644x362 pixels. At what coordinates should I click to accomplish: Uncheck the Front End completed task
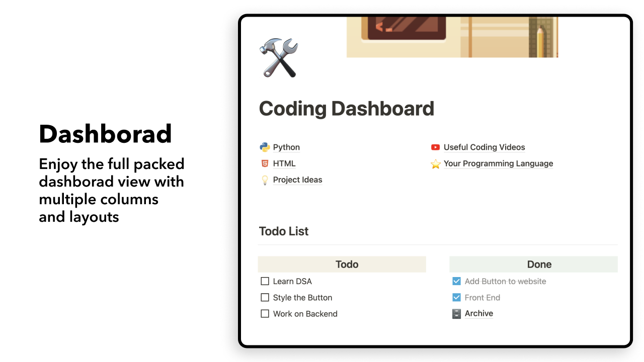(x=456, y=297)
